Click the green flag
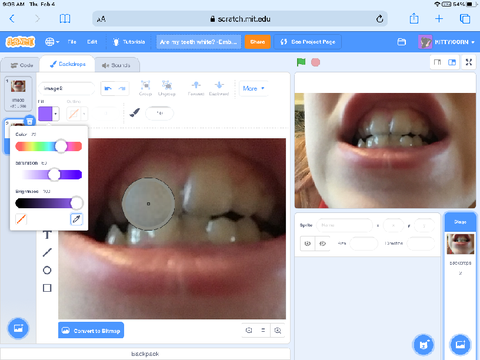 pos(301,62)
